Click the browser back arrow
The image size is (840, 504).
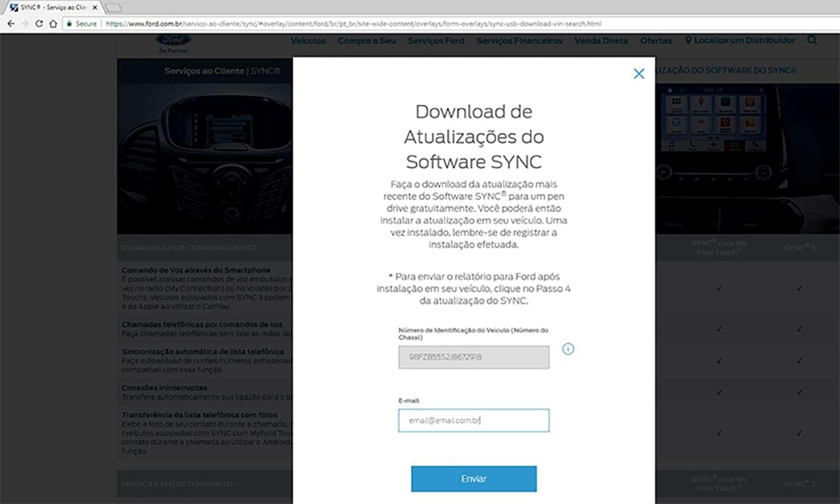pos(10,24)
